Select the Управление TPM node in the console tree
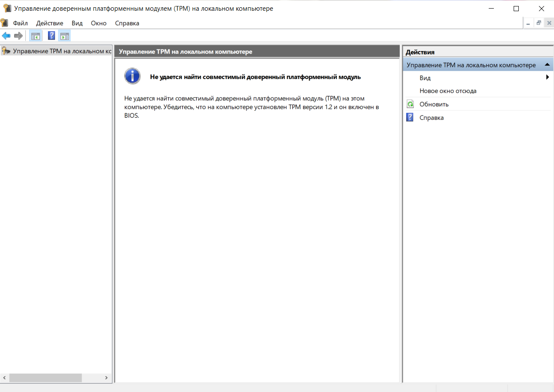This screenshot has height=392, width=554. [56, 51]
